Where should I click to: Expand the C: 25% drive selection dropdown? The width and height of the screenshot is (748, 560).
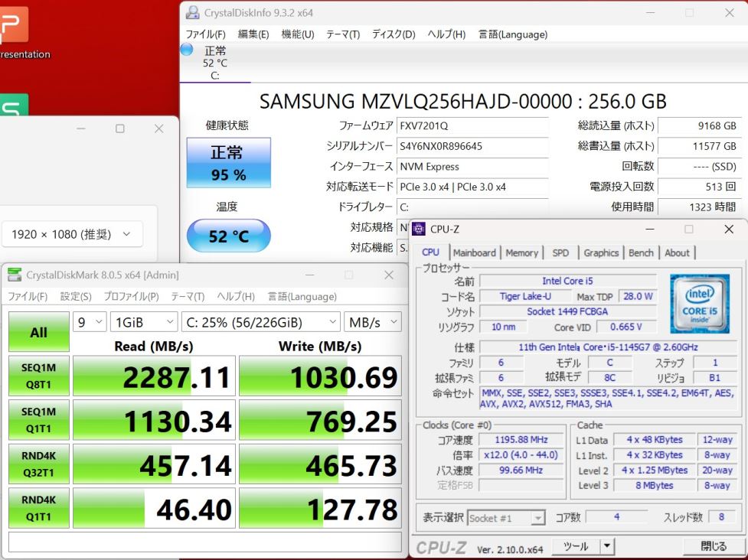[x=260, y=323]
